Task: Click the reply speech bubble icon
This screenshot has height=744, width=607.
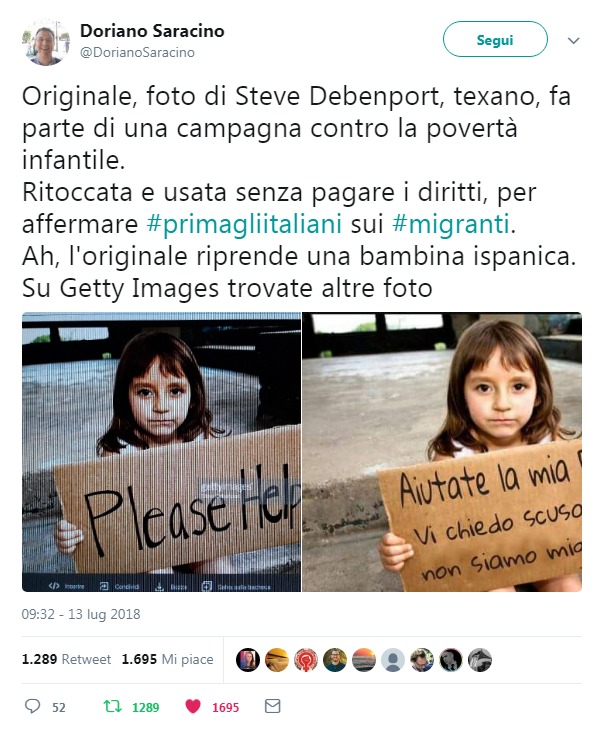Action: click(32, 706)
